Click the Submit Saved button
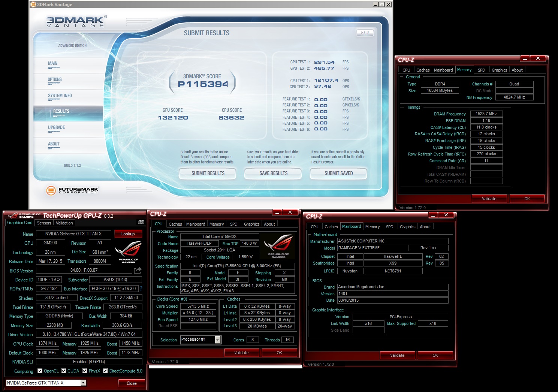 click(x=339, y=173)
